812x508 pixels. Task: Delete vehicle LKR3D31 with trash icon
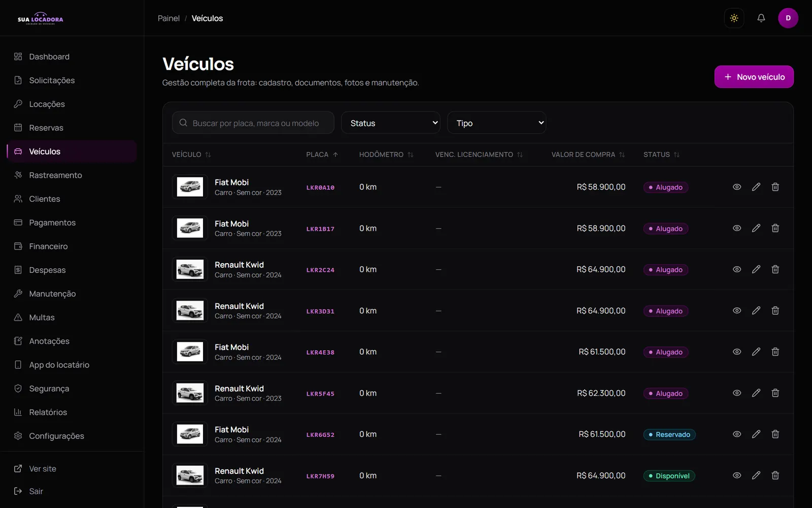(x=775, y=310)
